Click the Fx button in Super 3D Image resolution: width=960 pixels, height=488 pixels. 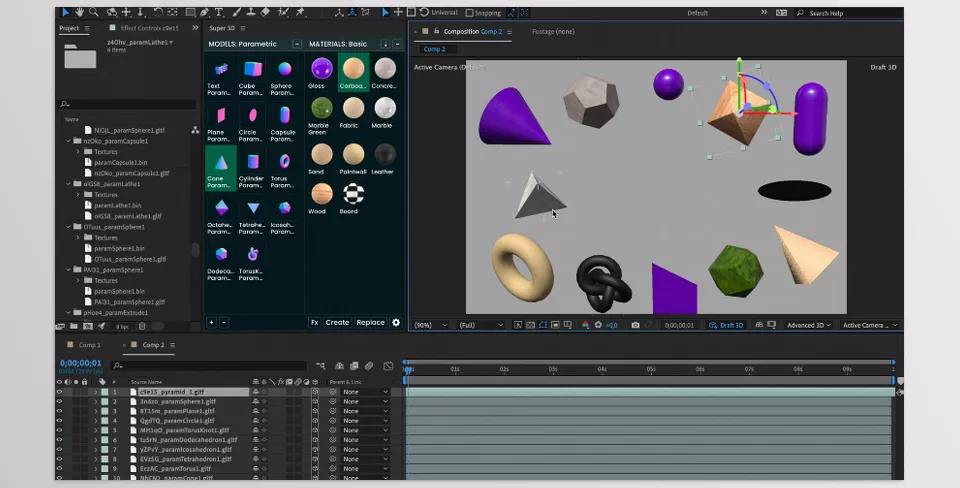click(314, 322)
